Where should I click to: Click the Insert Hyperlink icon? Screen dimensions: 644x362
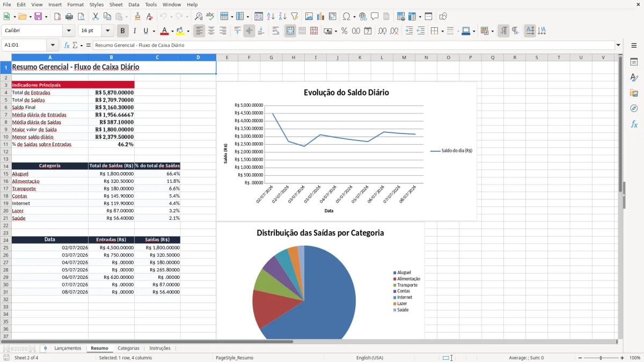tap(363, 17)
